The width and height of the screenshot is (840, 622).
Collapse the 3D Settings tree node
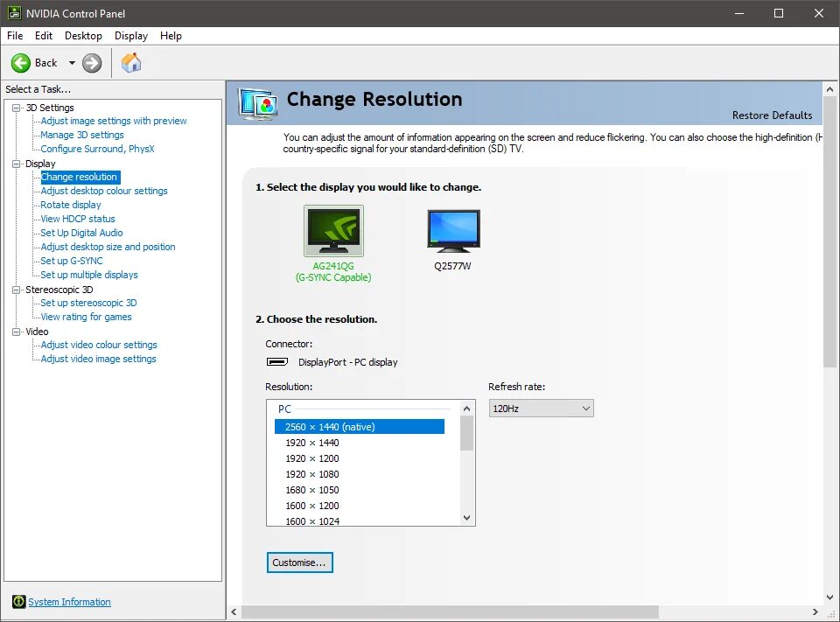coord(16,108)
